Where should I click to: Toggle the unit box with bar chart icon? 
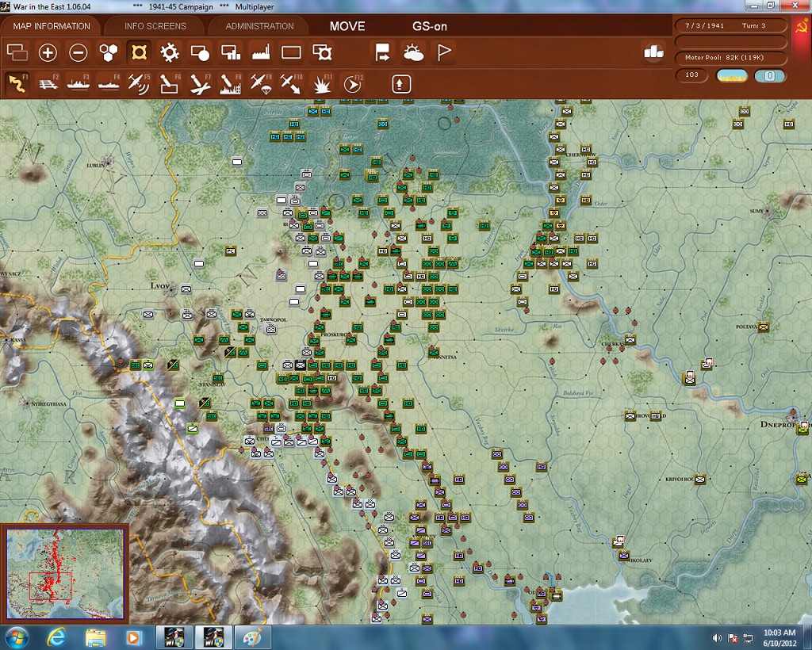[x=231, y=52]
